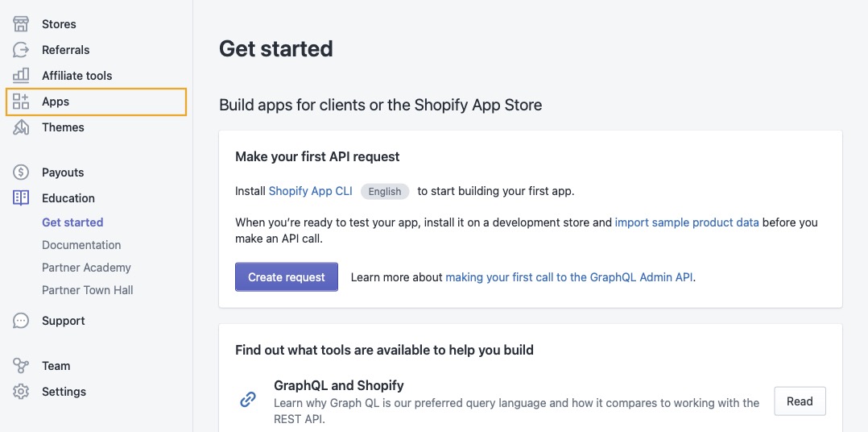Click the Themes brush icon
This screenshot has height=432, width=868.
(21, 127)
